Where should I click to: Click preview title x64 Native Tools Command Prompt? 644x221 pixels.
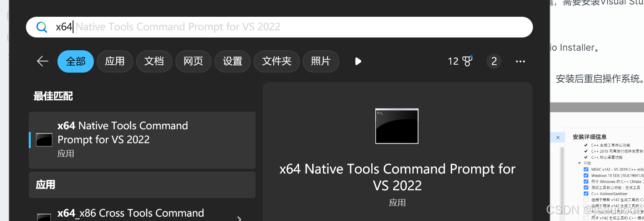[397, 177]
